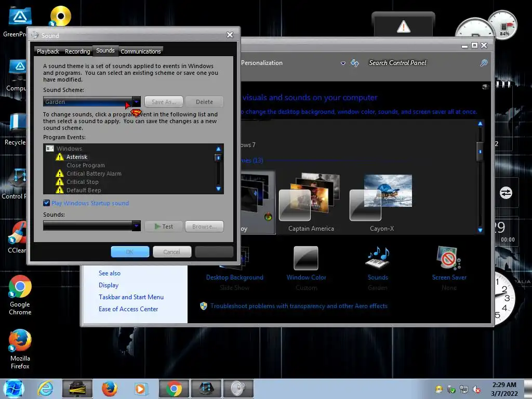Switch to Chrome in the taskbar
This screenshot has height=399, width=532.
point(174,389)
